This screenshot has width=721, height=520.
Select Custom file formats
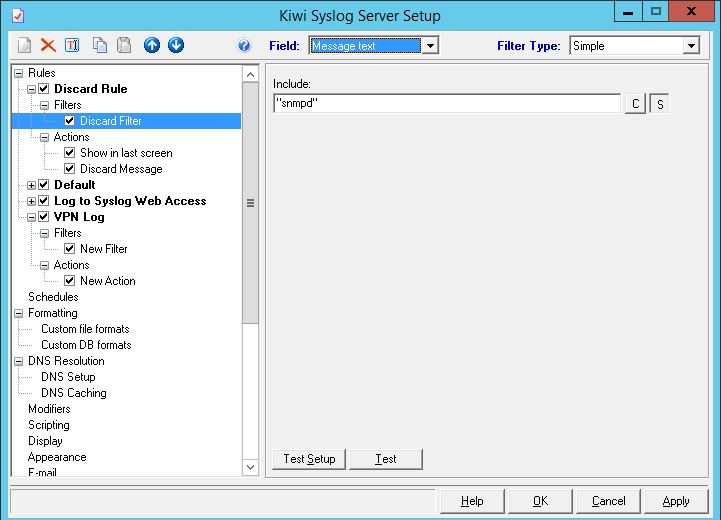click(86, 329)
